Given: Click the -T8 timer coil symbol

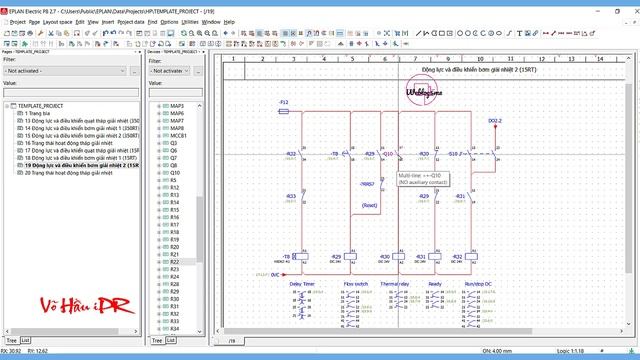Looking at the screenshot, I should [300, 257].
